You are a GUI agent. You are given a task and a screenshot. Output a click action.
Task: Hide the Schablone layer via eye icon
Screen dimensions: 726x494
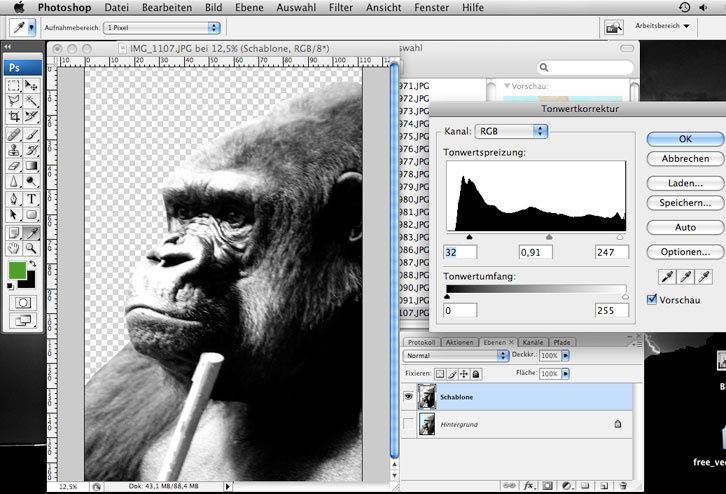point(407,396)
